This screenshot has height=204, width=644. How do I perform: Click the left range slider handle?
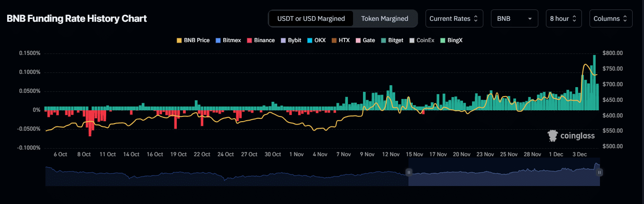409,172
